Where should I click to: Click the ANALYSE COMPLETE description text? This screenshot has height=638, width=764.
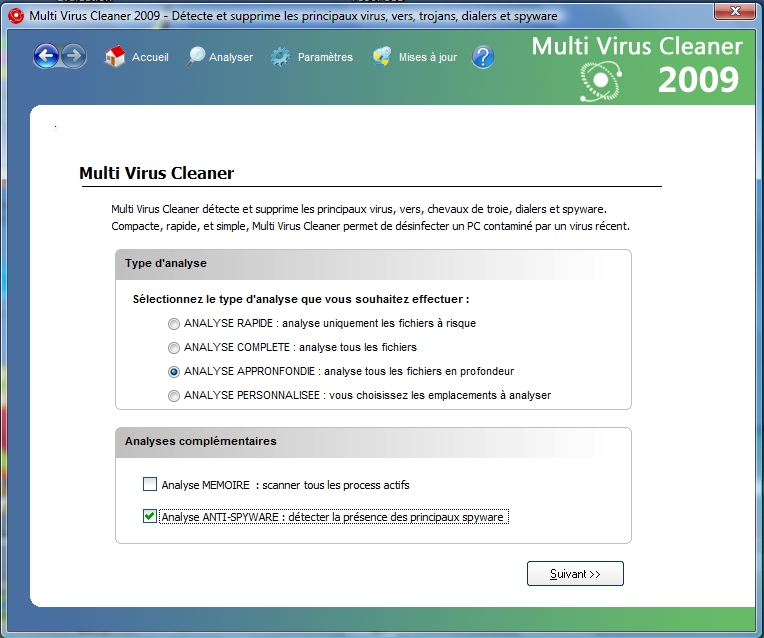300,347
